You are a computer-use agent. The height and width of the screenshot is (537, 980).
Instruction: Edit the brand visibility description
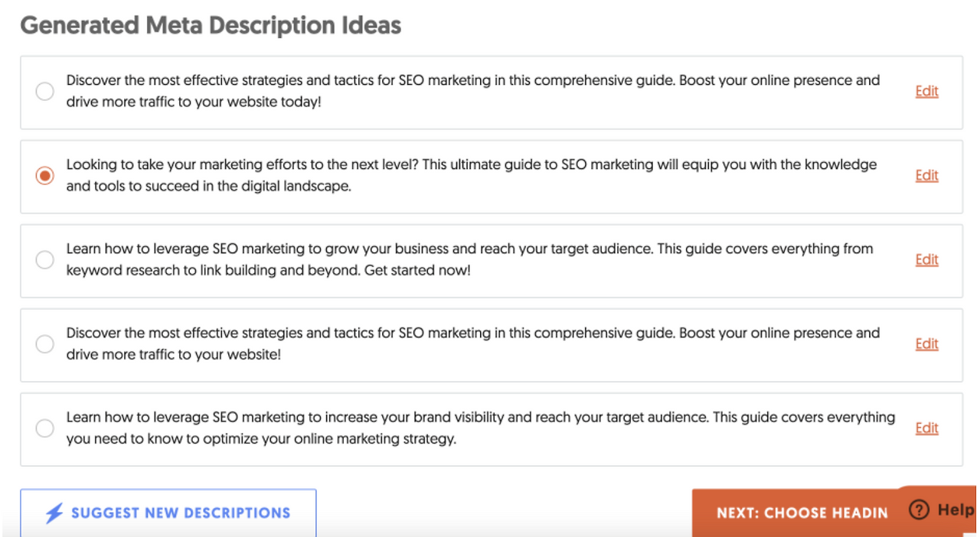pos(926,428)
